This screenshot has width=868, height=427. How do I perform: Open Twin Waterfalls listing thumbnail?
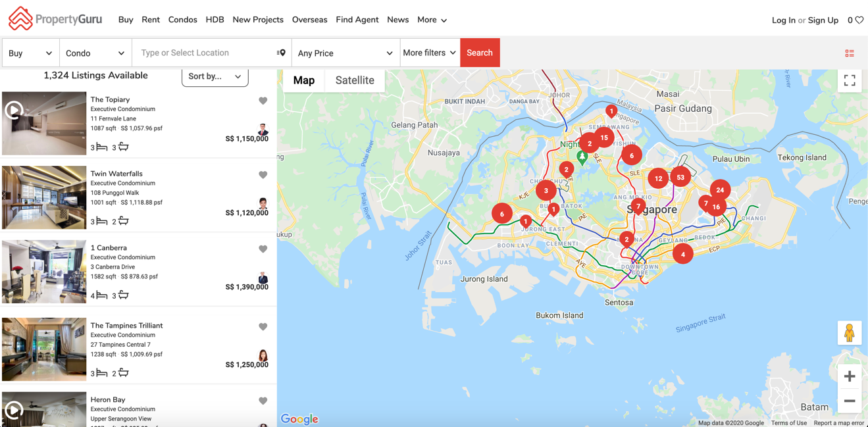pyautogui.click(x=44, y=197)
